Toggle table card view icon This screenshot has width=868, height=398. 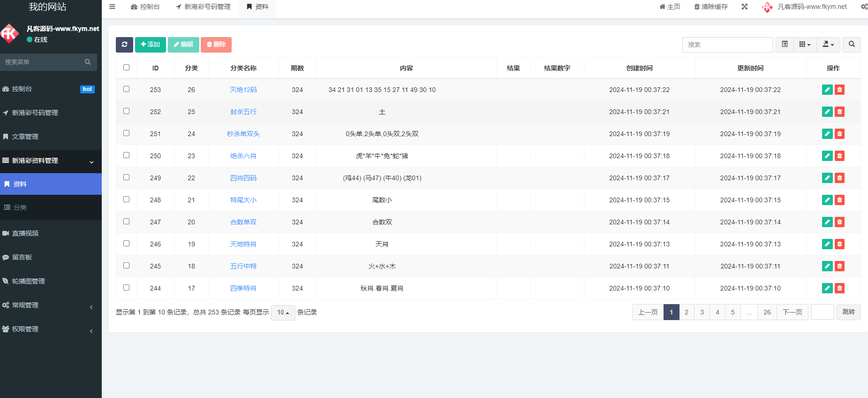point(785,45)
